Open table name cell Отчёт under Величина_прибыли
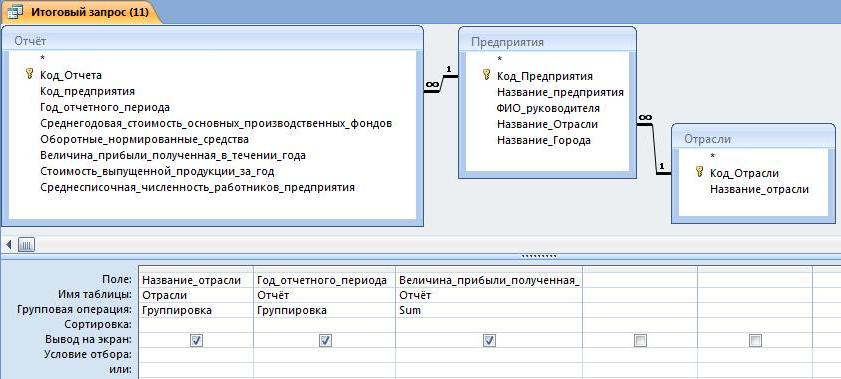This screenshot has width=841, height=379. point(489,295)
